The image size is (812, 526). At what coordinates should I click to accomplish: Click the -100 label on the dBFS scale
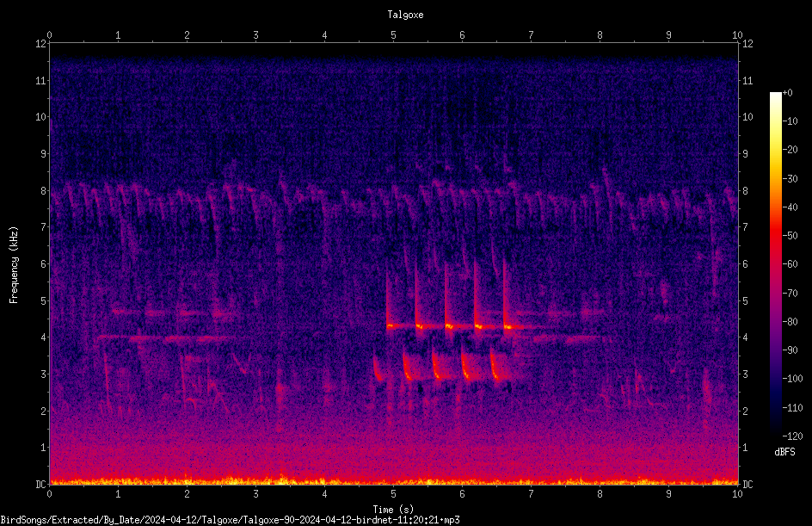coord(791,379)
